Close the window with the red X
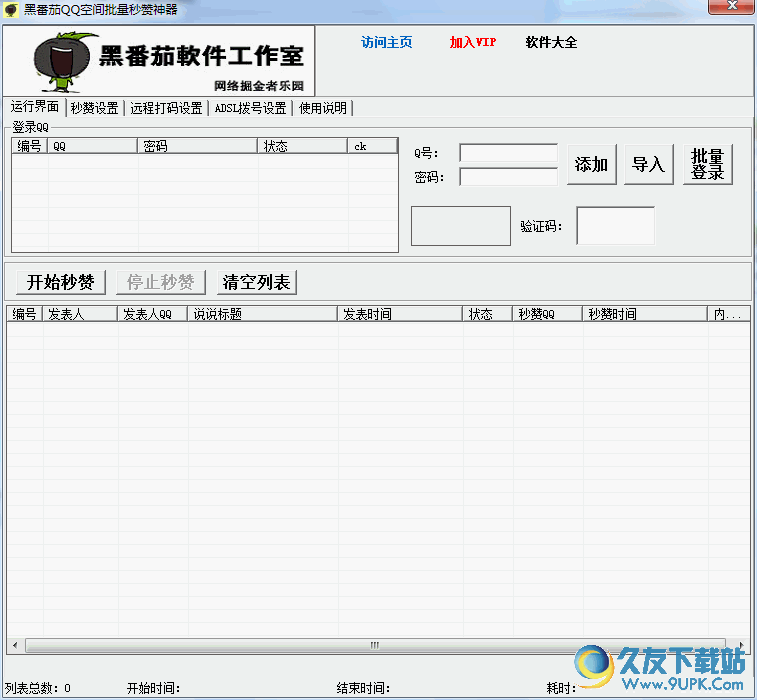The image size is (757, 700). click(x=731, y=6)
